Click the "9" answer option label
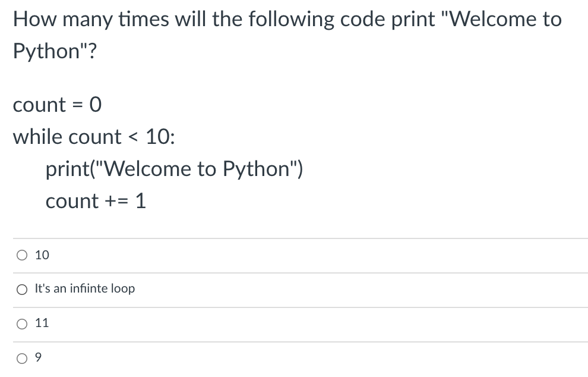The width and height of the screenshot is (588, 377). [x=38, y=357]
